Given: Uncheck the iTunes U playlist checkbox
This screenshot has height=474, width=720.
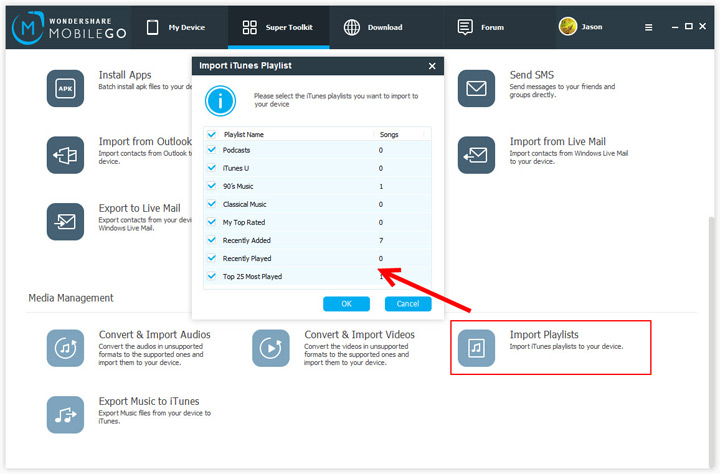Looking at the screenshot, I should point(211,168).
